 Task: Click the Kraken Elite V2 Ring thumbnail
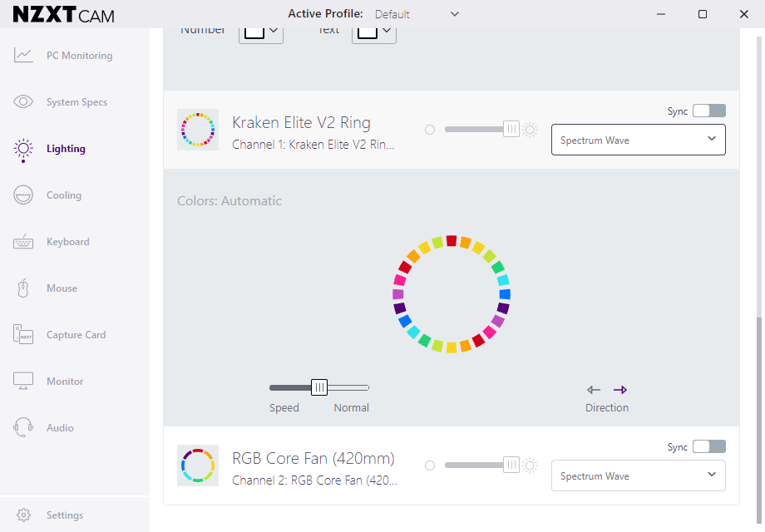[x=198, y=130]
